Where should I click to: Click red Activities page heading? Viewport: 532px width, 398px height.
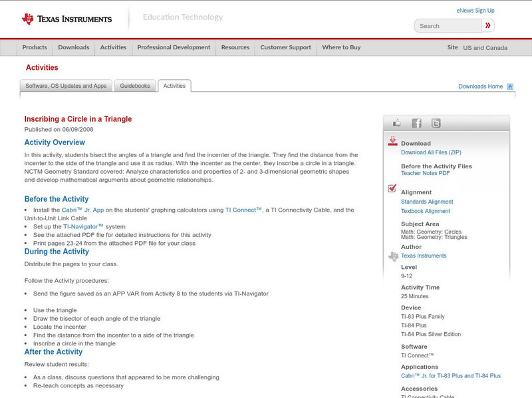tap(42, 68)
